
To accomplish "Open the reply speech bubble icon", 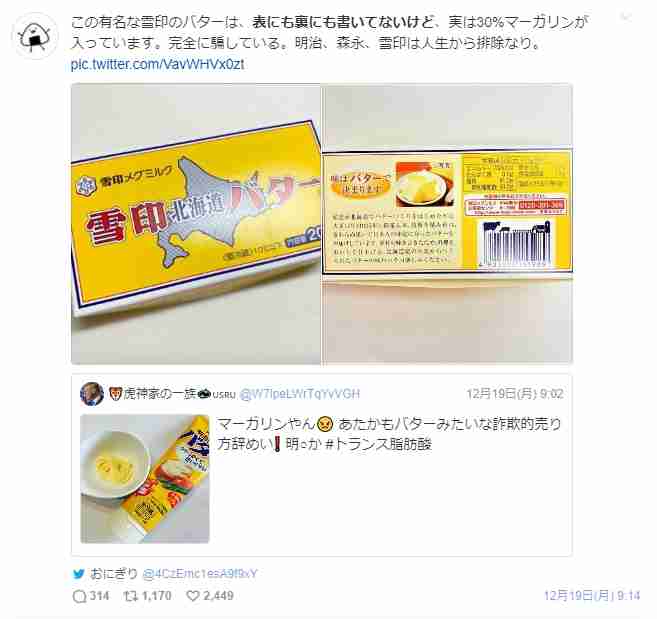I will coord(79,596).
